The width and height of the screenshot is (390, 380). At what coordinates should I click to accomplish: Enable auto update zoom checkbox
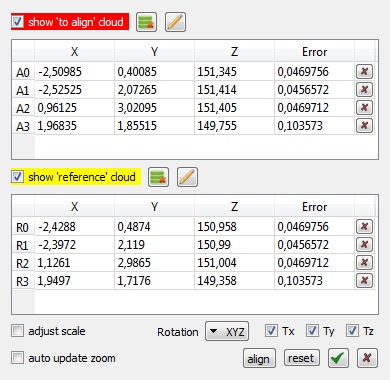17,358
